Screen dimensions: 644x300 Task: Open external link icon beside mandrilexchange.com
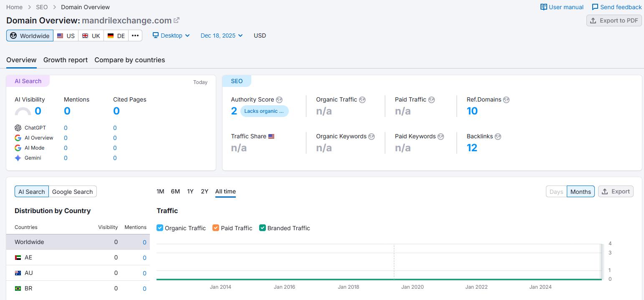pyautogui.click(x=177, y=20)
